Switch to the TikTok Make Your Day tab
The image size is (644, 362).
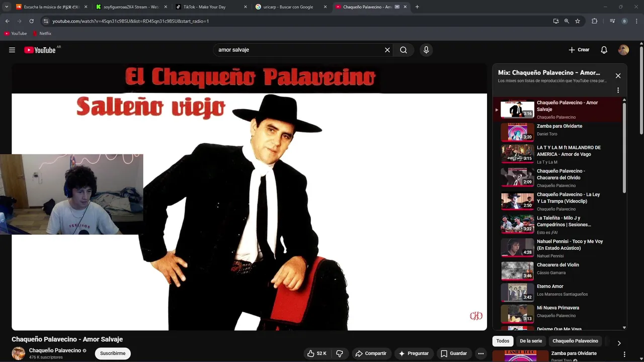210,7
